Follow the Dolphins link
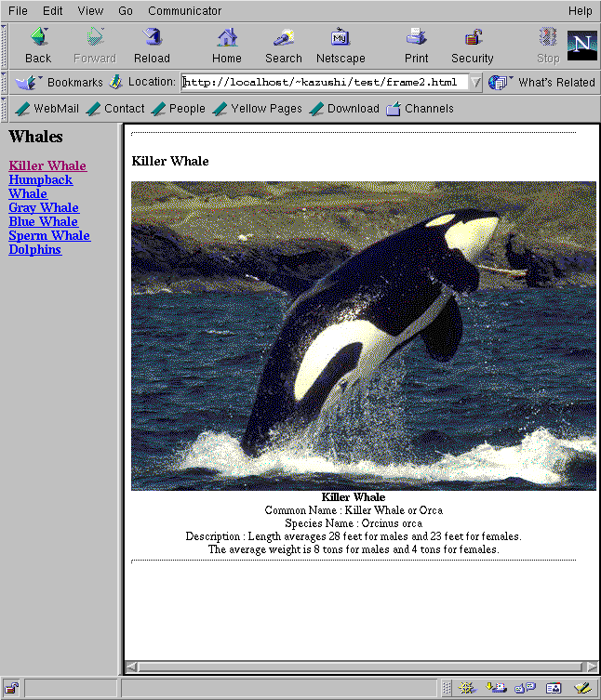Screen dimensions: 601x700 34,249
